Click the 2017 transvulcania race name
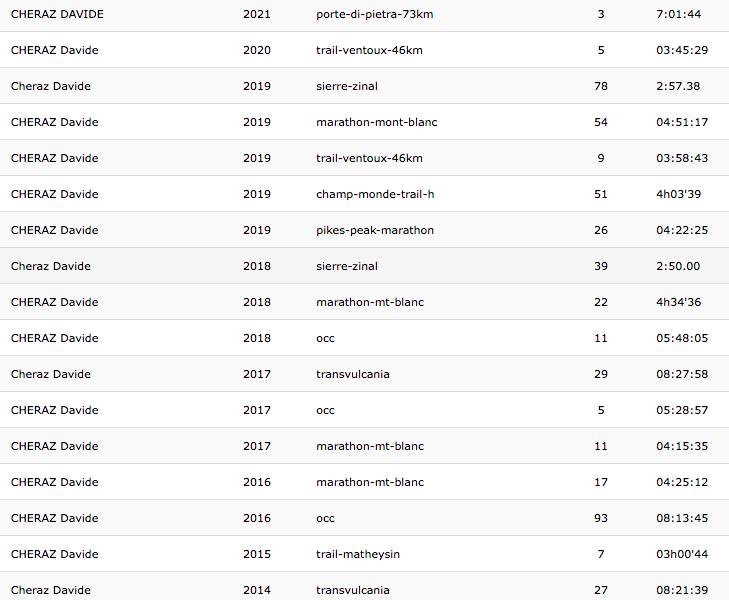 click(x=353, y=374)
